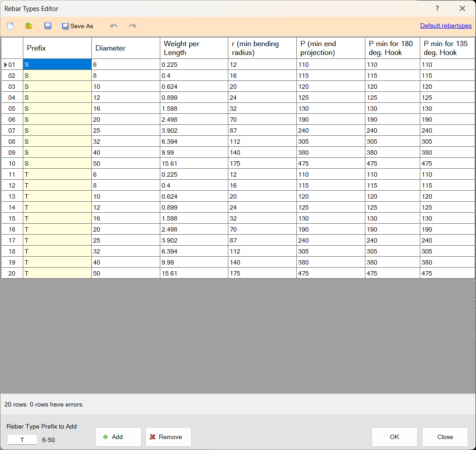Select the Prefix column header
476x450 pixels.
click(x=57, y=48)
